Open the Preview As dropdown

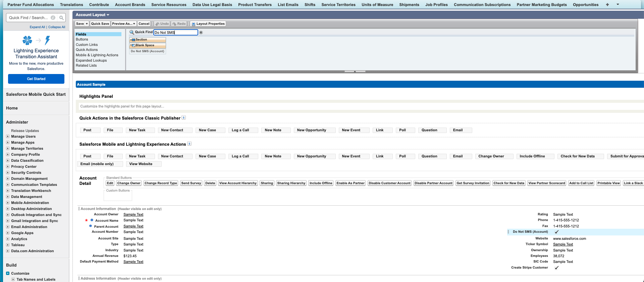pyautogui.click(x=124, y=24)
